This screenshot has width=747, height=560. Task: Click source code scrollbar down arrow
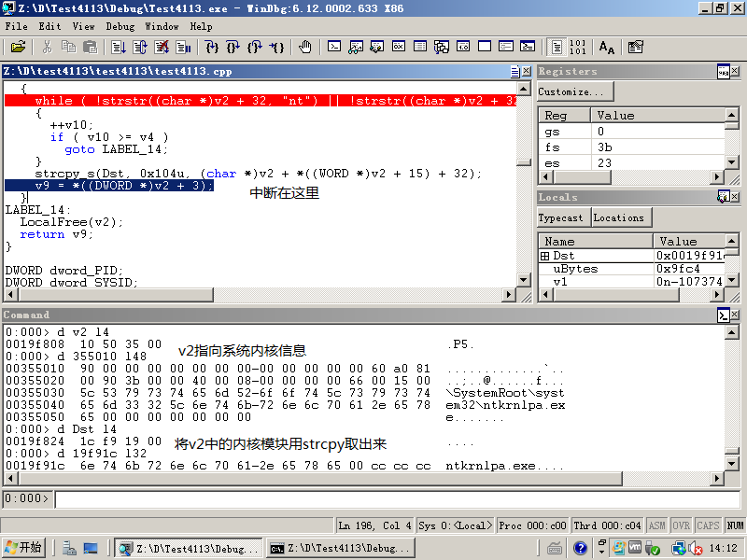(x=524, y=281)
